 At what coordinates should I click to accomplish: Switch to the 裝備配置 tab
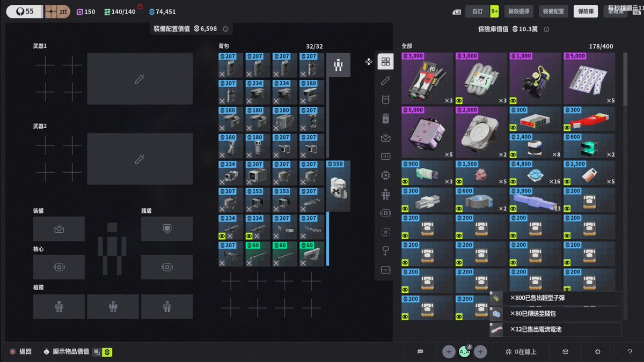[x=553, y=11]
